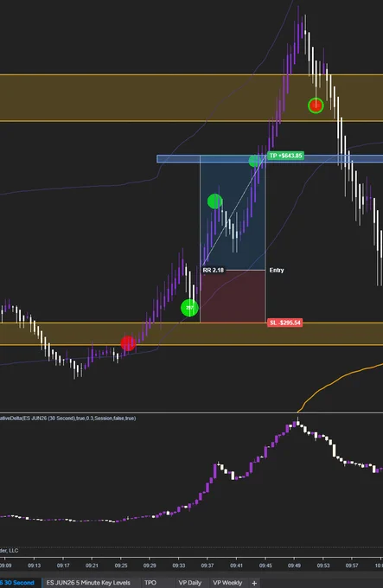Select the Entry label on the position tool

coord(277,270)
